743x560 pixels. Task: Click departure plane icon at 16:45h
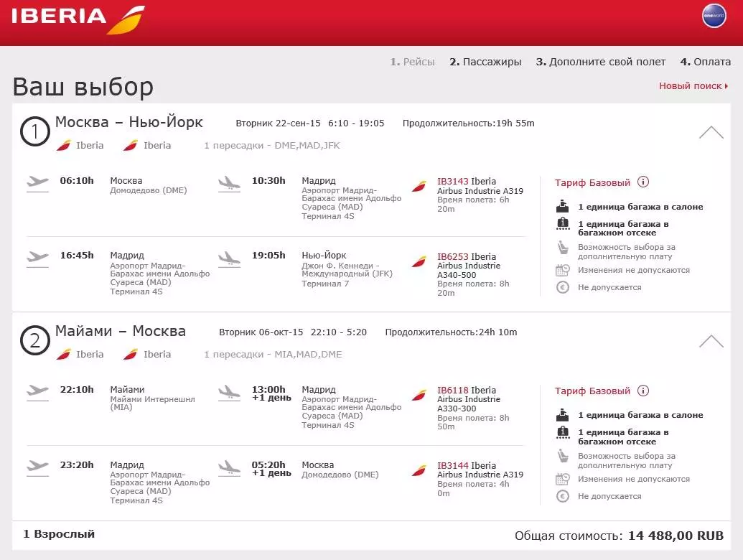tap(37, 259)
